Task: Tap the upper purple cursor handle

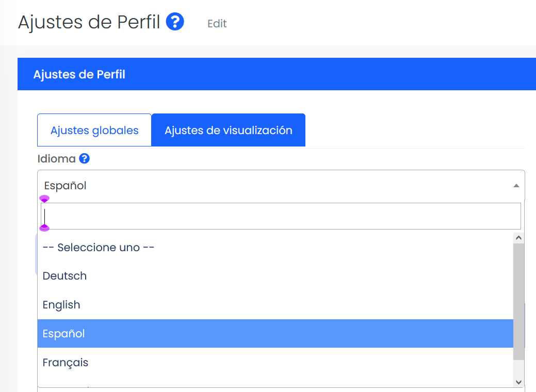Action: click(44, 199)
